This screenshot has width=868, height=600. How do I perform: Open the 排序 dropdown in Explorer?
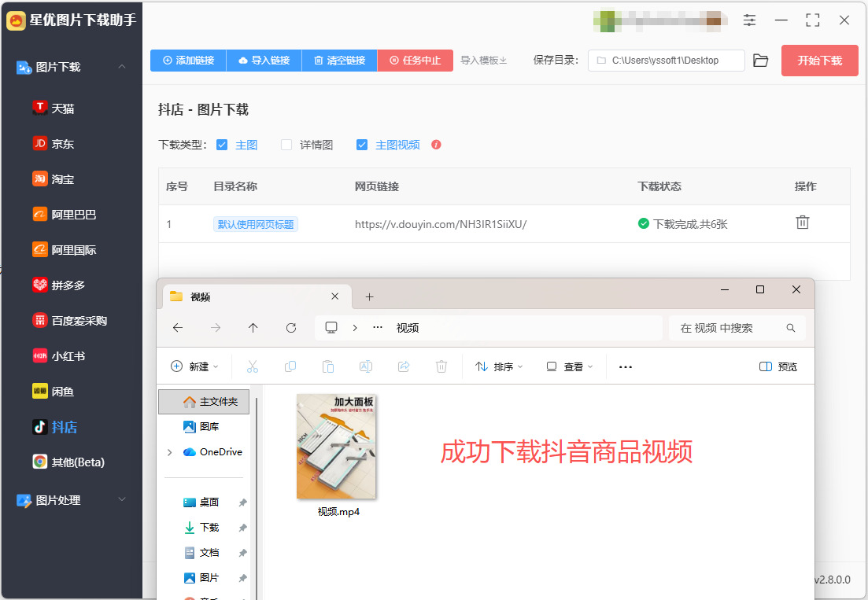click(x=499, y=366)
